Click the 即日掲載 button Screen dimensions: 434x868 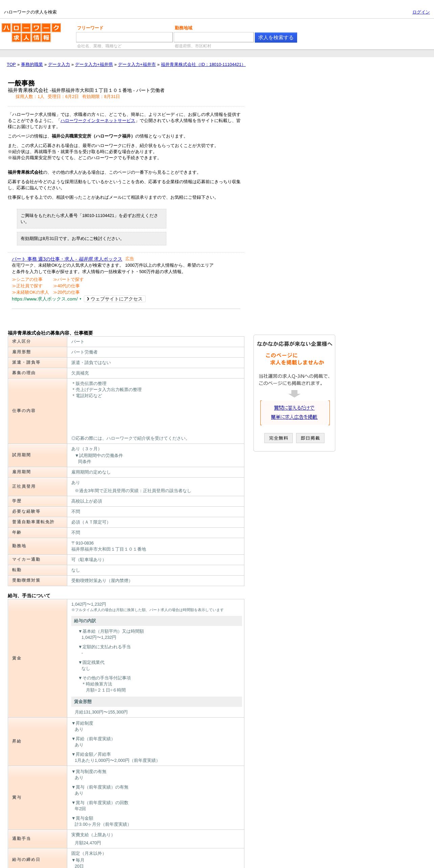[x=310, y=438]
